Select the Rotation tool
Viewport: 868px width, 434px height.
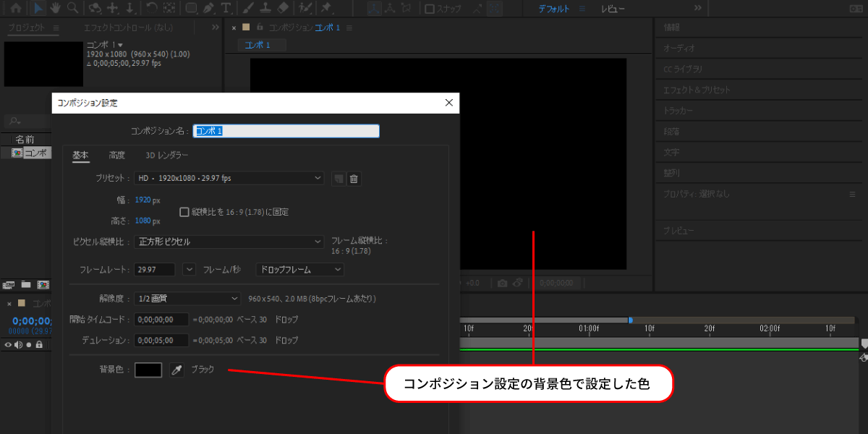tap(151, 9)
